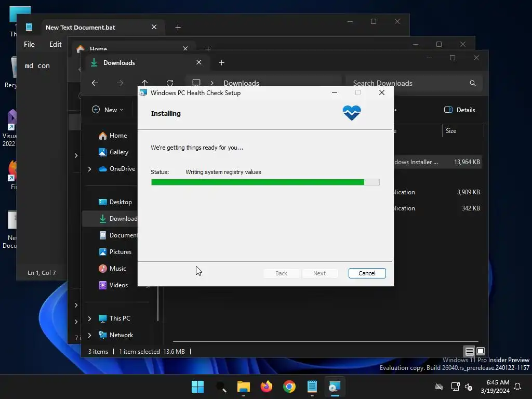Screen dimensions: 532x399
Task: Click Downloads in the address breadcrumb
Action: pyautogui.click(x=241, y=83)
